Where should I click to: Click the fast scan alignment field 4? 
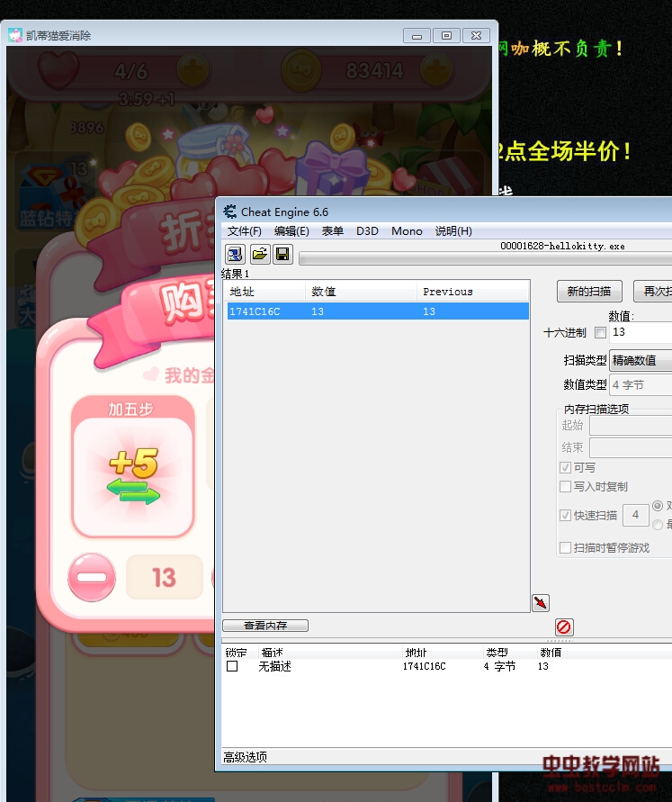pos(636,515)
